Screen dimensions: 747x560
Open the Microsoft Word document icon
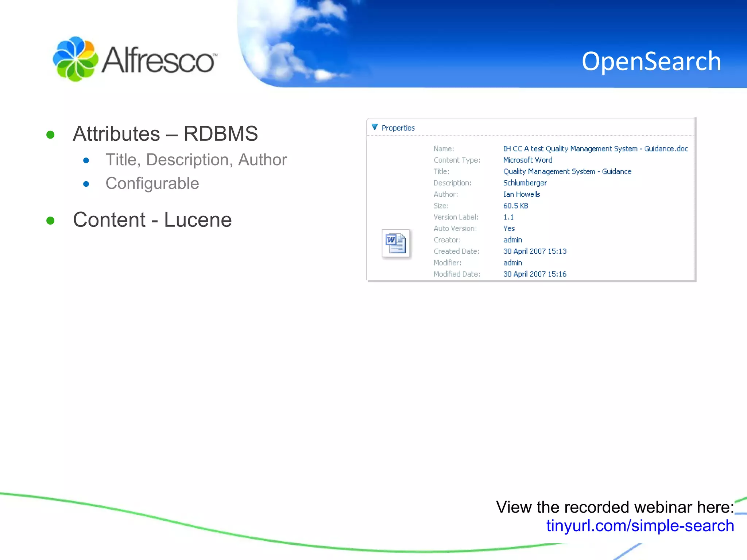coord(396,243)
